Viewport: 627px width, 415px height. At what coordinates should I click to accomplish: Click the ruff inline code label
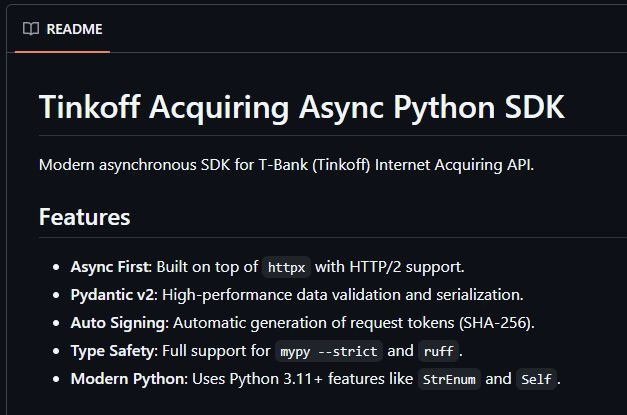click(437, 351)
